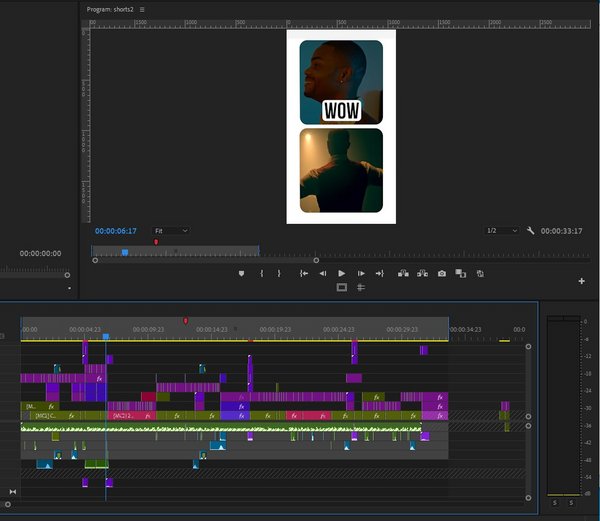
Task: Click the Go to In point button
Action: pyautogui.click(x=304, y=274)
